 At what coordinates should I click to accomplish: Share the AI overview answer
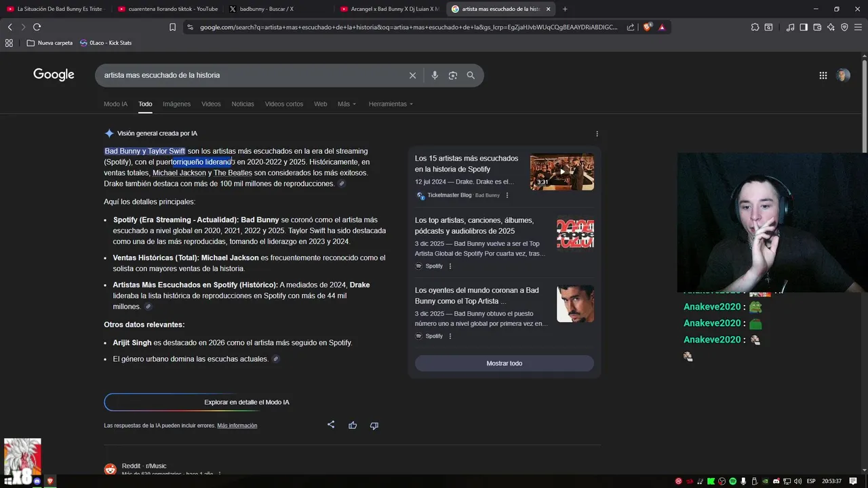(331, 425)
